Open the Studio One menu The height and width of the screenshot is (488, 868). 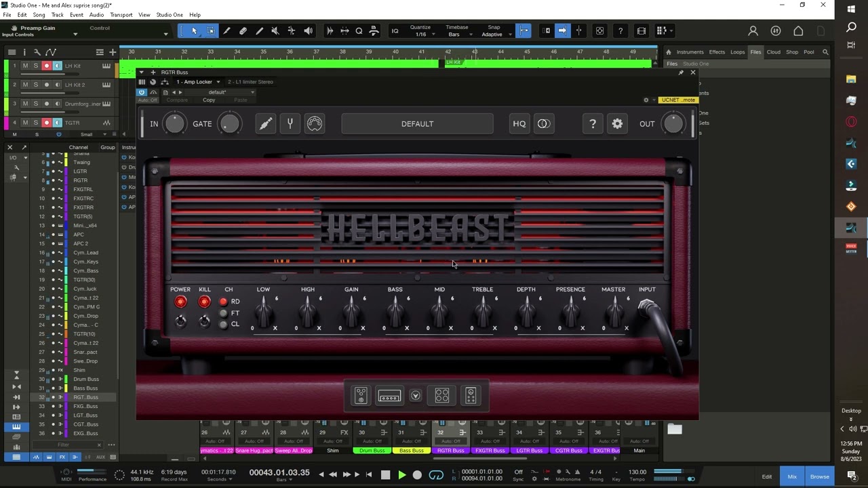coord(170,15)
